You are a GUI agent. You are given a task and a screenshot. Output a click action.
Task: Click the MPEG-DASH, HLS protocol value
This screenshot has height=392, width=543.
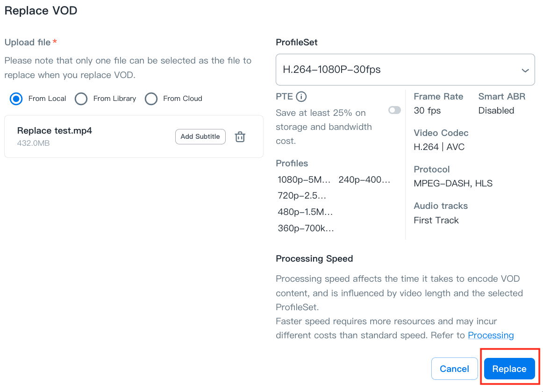point(453,184)
